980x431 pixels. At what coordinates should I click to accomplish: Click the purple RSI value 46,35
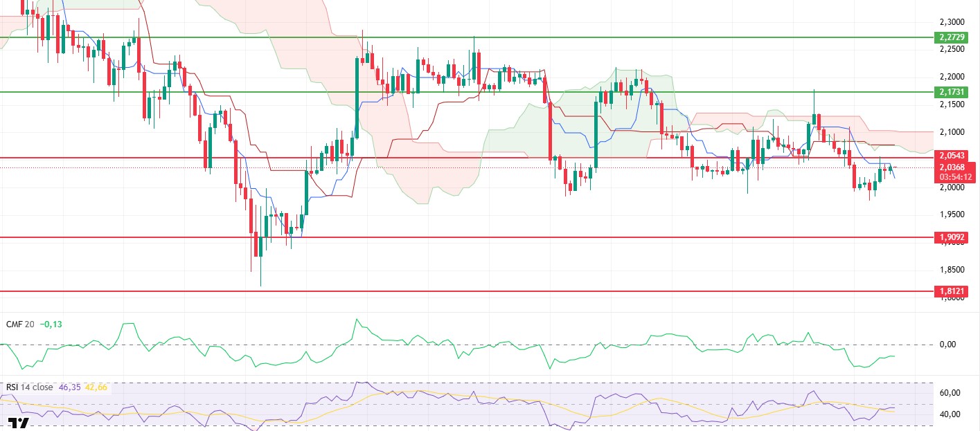[x=69, y=387]
